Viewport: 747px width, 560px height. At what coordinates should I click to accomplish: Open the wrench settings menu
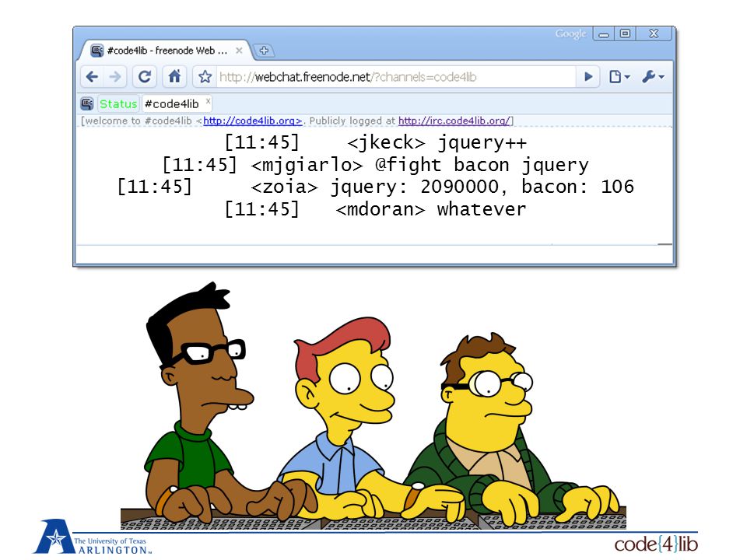click(x=653, y=77)
